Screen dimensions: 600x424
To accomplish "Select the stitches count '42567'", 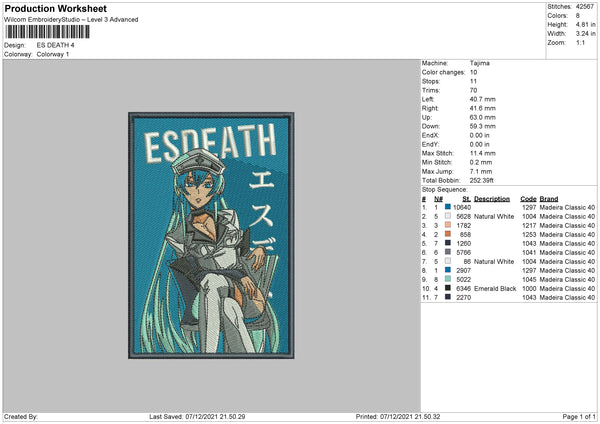I will pos(585,7).
